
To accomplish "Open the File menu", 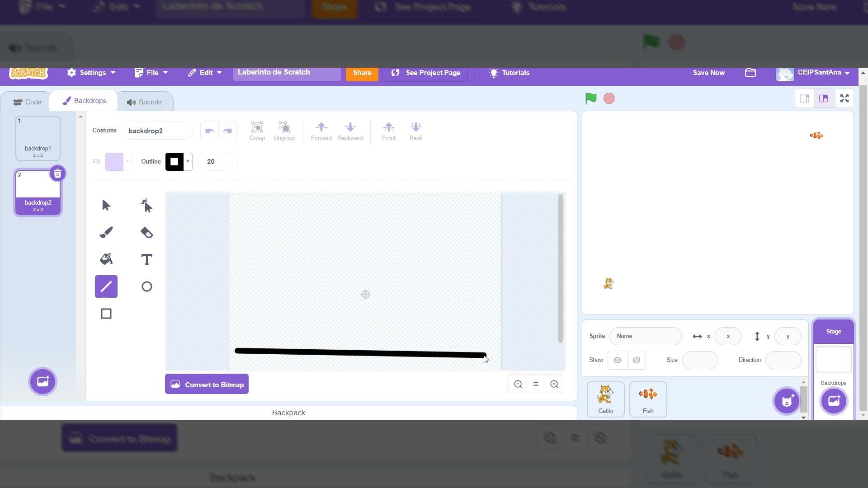I will (x=151, y=73).
